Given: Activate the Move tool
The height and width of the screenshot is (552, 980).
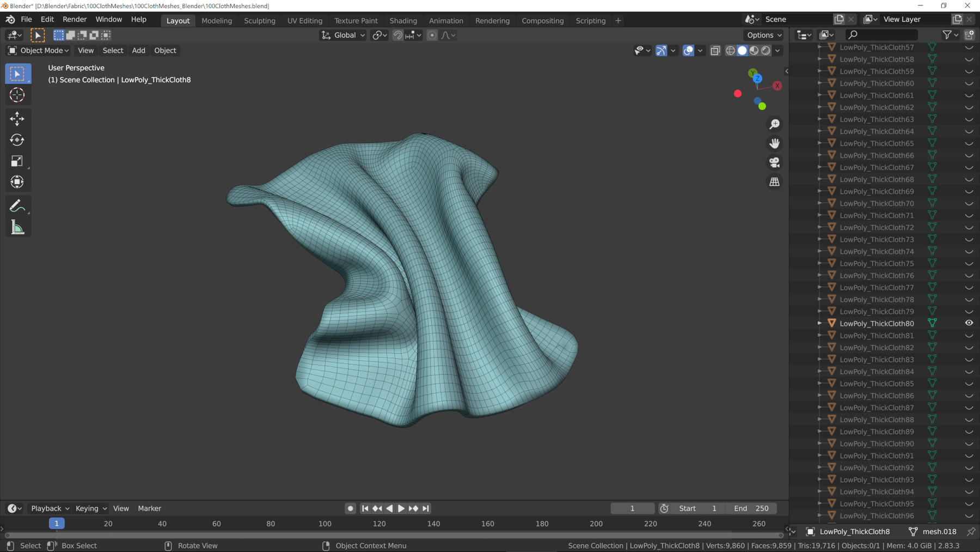Looking at the screenshot, I should pyautogui.click(x=17, y=118).
